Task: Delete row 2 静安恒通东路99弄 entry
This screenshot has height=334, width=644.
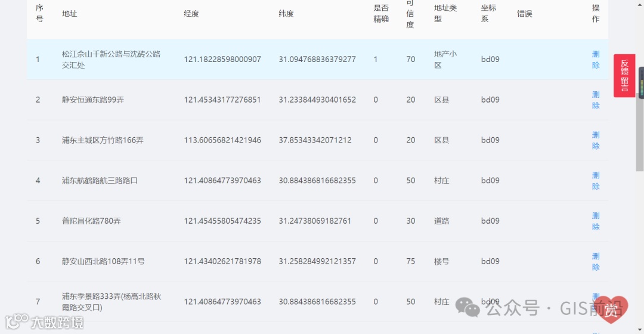Action: [596, 100]
